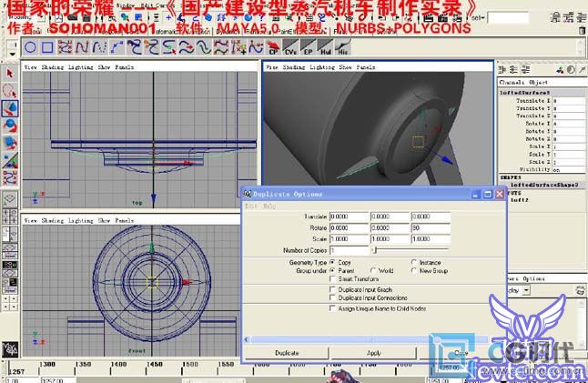Screen dimensions: 588x383
Task: Select the Instance geometry type radio
Action: [x=414, y=262]
